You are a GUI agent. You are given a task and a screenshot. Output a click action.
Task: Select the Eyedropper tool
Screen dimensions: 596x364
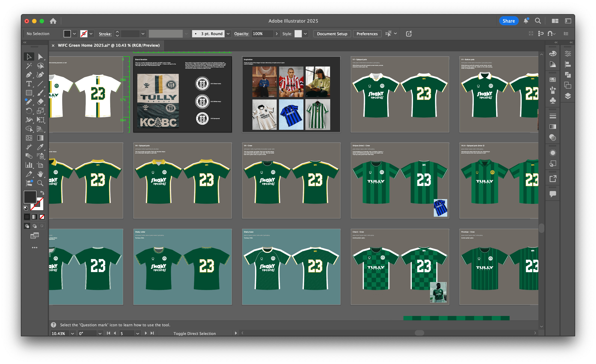tap(40, 147)
